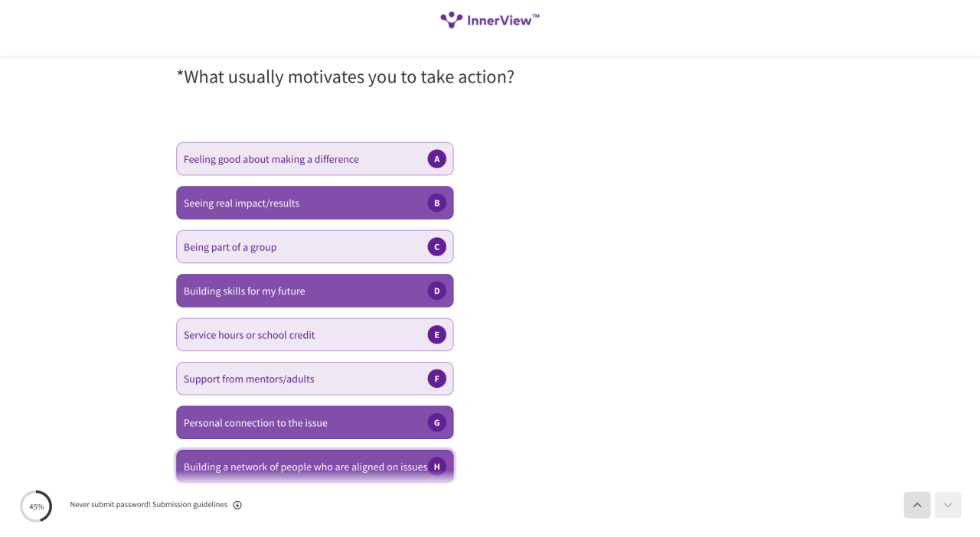Click the InnerView logo
The height and width of the screenshot is (537, 980).
click(x=489, y=20)
